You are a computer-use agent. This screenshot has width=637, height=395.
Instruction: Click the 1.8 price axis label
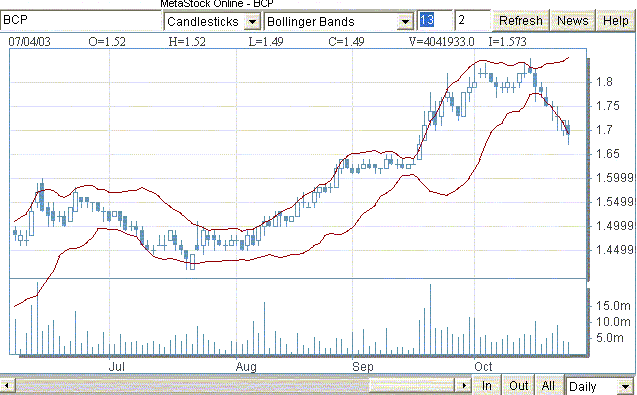coord(604,82)
